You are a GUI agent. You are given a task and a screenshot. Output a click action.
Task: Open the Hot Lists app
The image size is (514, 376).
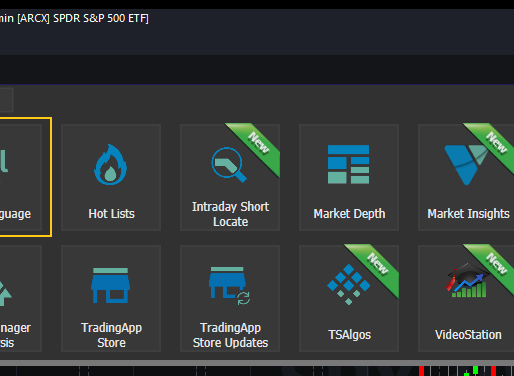(111, 177)
